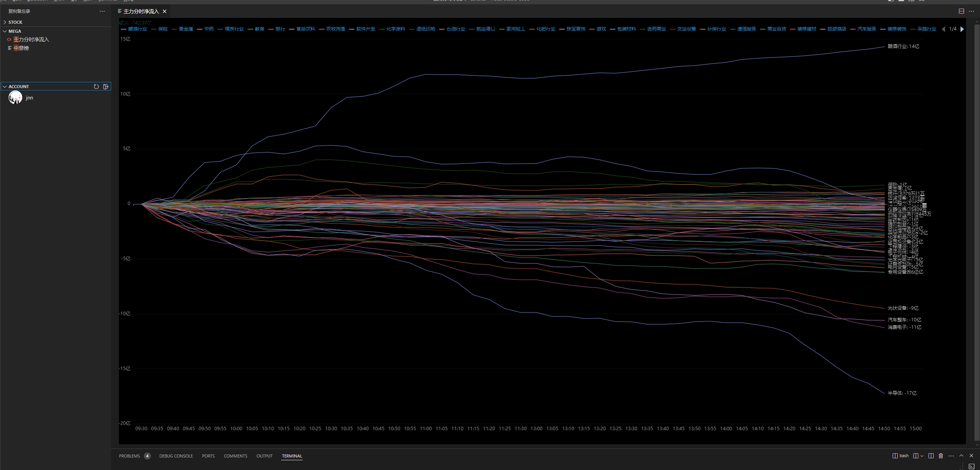980x470 pixels.
Task: Switch to the OUTPUT tab
Action: coord(264,456)
